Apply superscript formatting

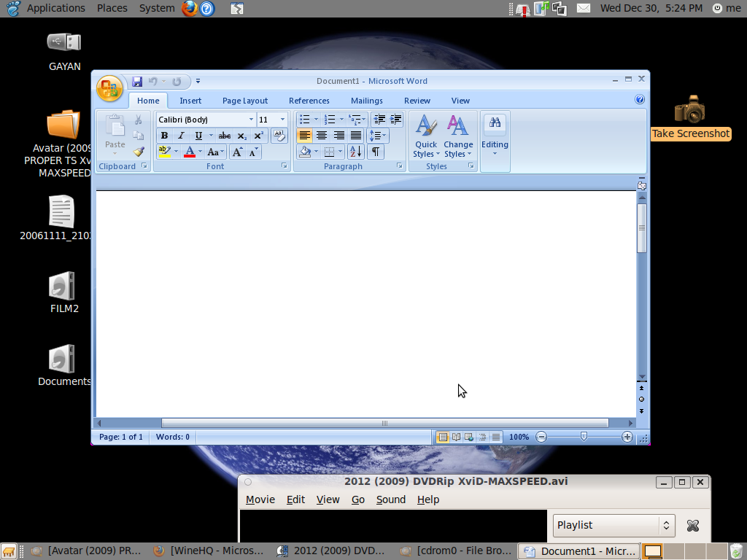259,136
